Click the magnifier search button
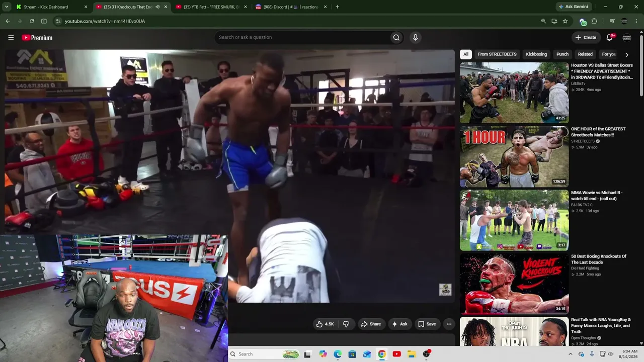This screenshot has width=644, height=362. coord(396,37)
